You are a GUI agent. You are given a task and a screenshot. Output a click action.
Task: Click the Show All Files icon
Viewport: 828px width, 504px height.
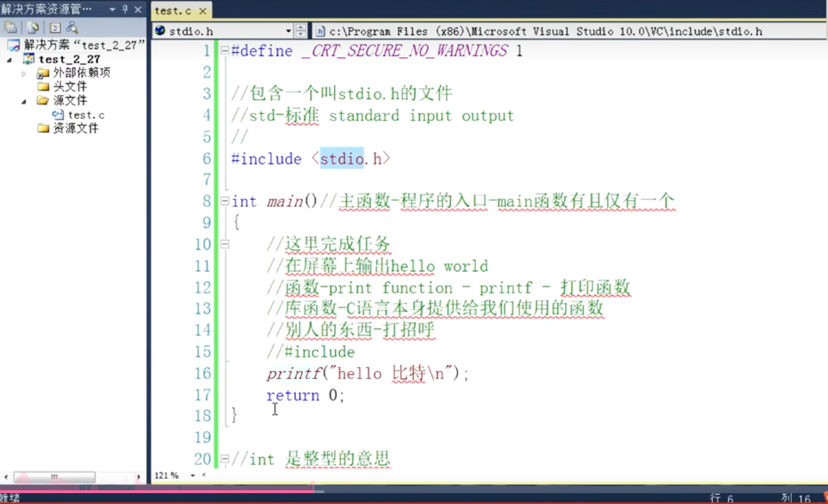tap(33, 27)
